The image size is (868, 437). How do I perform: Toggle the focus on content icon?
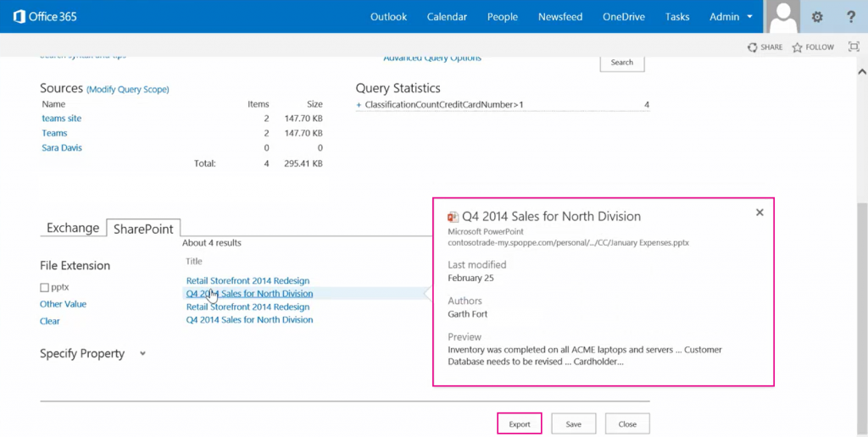pos(854,47)
